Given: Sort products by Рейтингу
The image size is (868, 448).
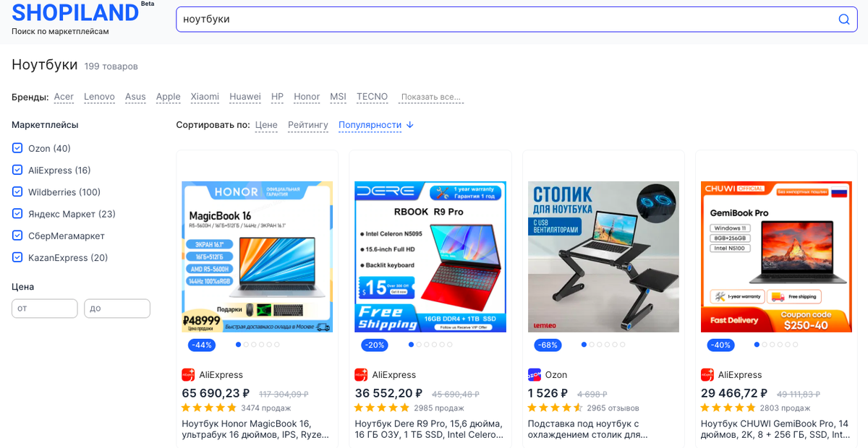Looking at the screenshot, I should [308, 125].
